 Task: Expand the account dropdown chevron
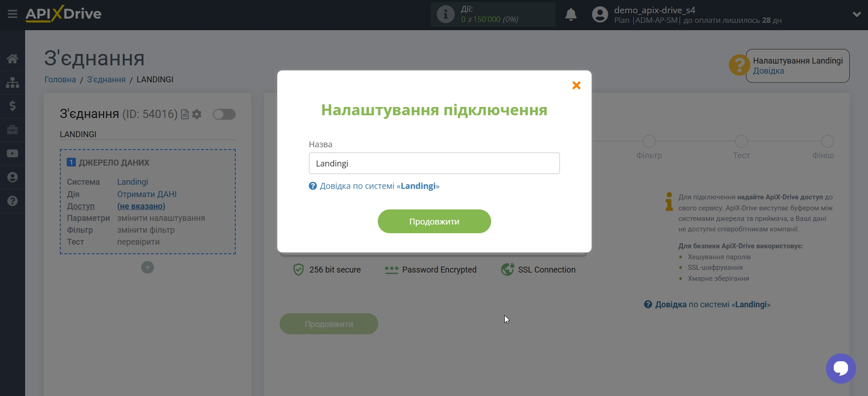click(x=857, y=15)
